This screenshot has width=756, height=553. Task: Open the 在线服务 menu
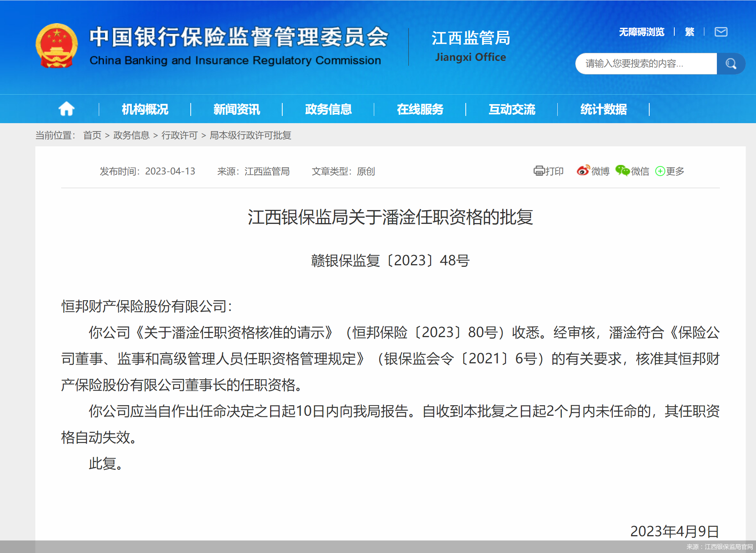pos(420,109)
